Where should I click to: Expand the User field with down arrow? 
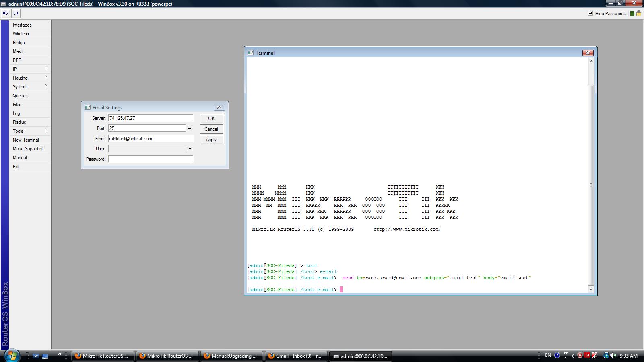point(190,149)
